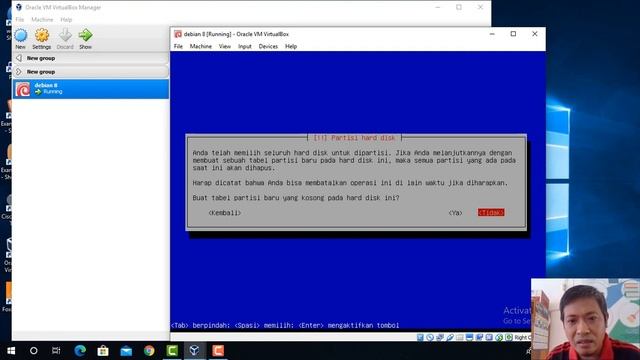Image resolution: width=640 pixels, height=360 pixels.
Task: Expand the second New group chevron
Action: coord(18,72)
